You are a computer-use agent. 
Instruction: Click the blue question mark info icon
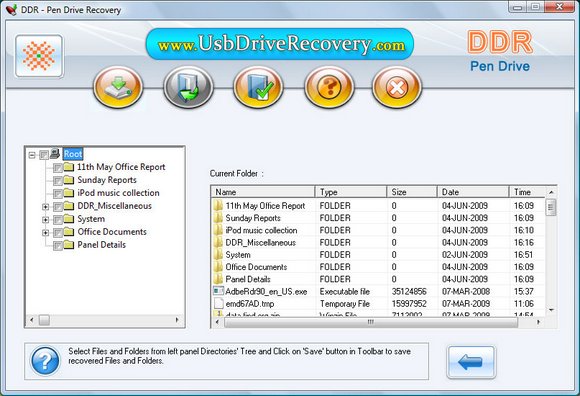pyautogui.click(x=45, y=361)
